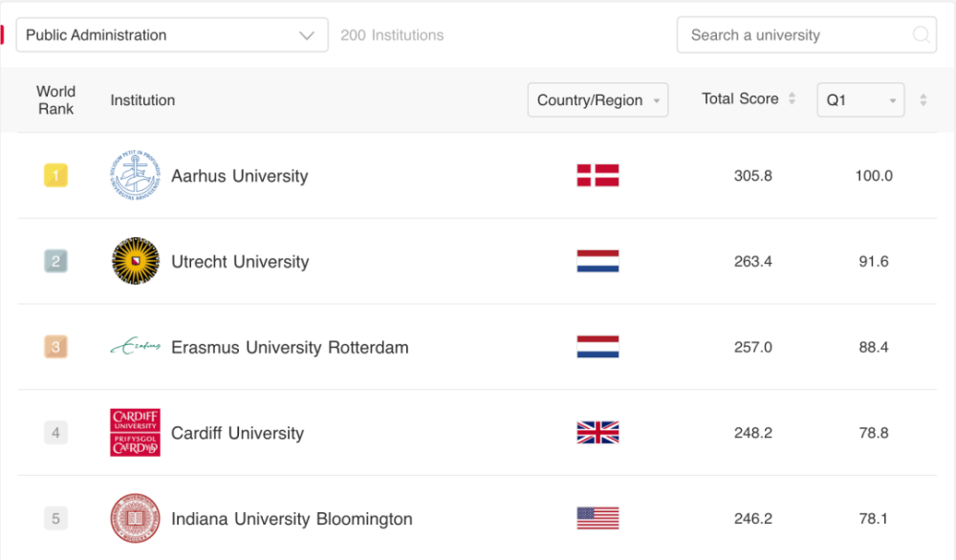Click the Indiana University Bloomington seal
956x560 pixels.
coord(135,519)
